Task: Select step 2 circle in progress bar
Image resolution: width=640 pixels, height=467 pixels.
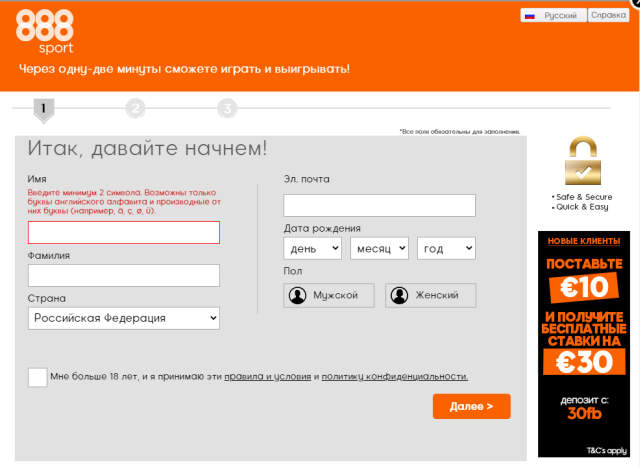Action: [136, 109]
